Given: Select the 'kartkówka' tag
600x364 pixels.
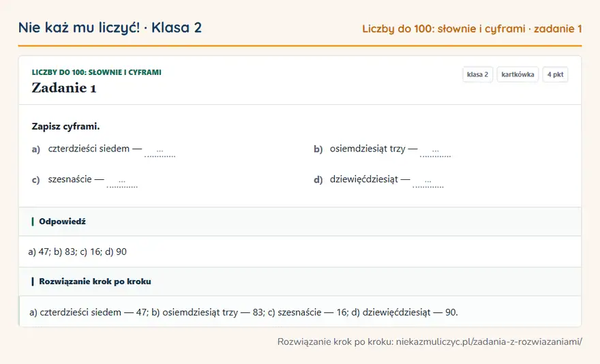Looking at the screenshot, I should click(x=517, y=74).
